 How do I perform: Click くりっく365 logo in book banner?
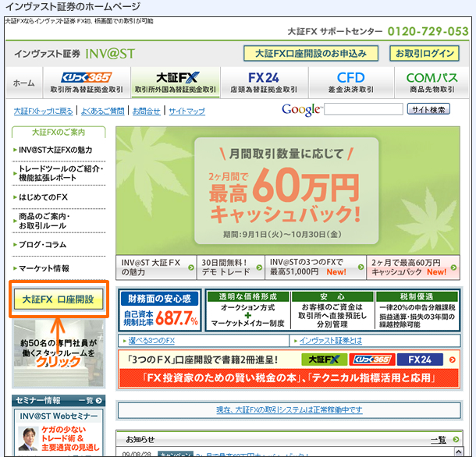point(372,360)
